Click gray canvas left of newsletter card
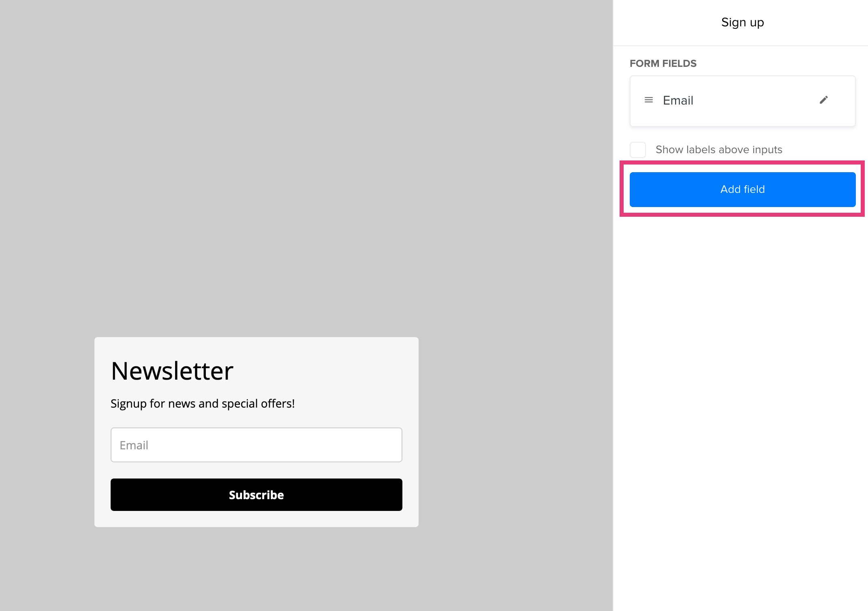868x611 pixels. (47, 429)
